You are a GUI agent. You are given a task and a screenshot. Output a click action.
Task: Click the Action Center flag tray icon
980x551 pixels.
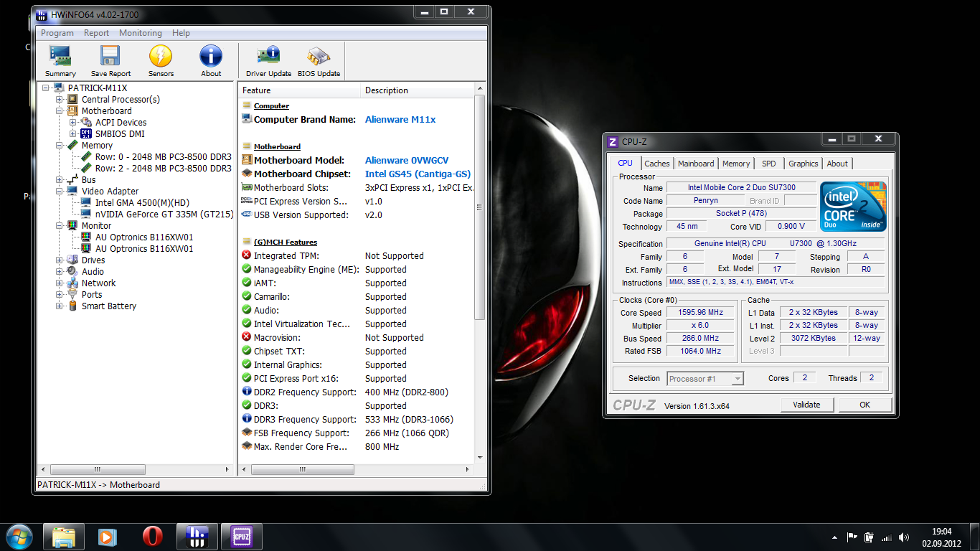pyautogui.click(x=852, y=537)
